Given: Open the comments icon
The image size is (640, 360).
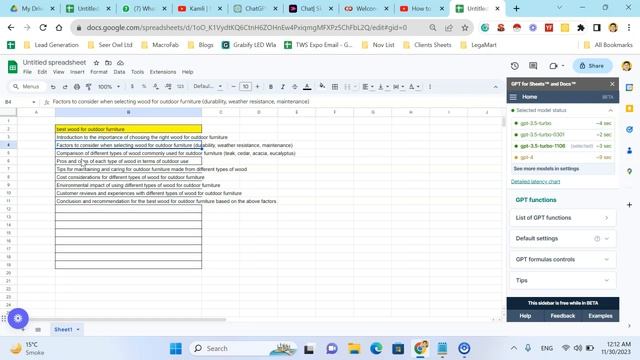Looking at the screenshot, I should click(533, 66).
